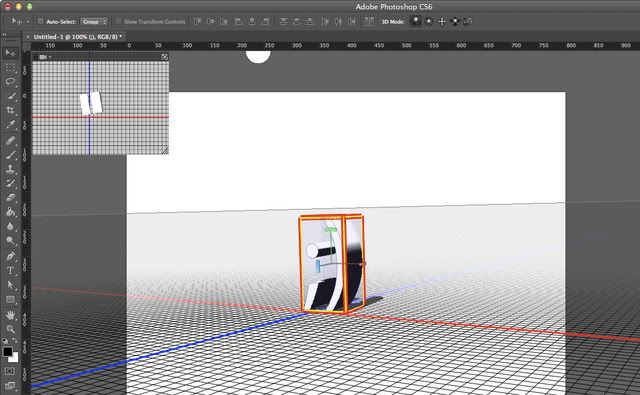Activate 3D Mode Rotate the 3D Object
Screen dimensions: 640x395
point(416,21)
